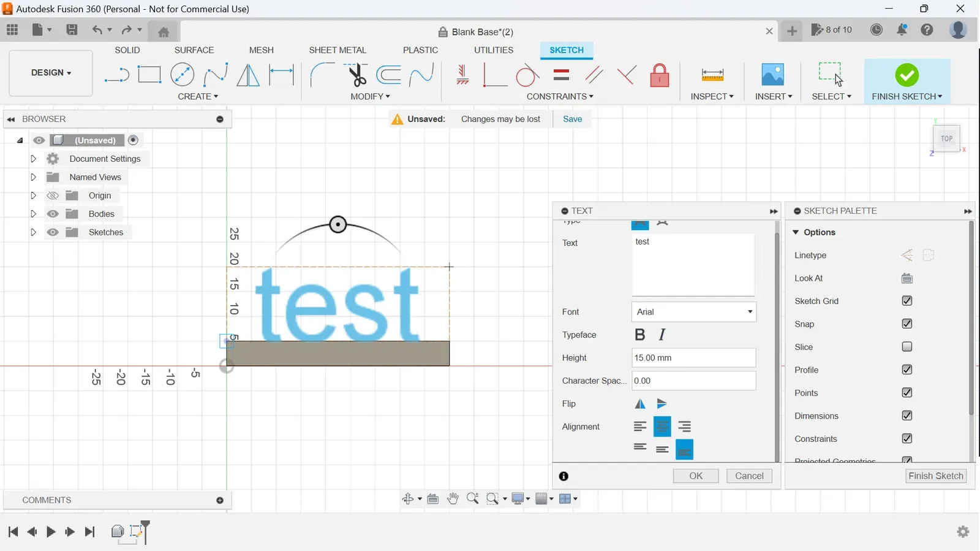
Task: Open the CREATE dropdown menu
Action: 198,97
